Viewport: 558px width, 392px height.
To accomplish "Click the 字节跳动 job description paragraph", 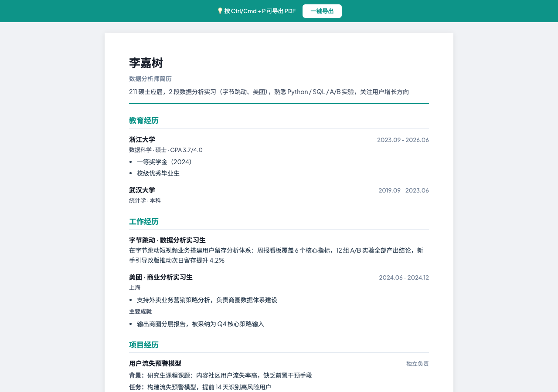I will [x=279, y=255].
